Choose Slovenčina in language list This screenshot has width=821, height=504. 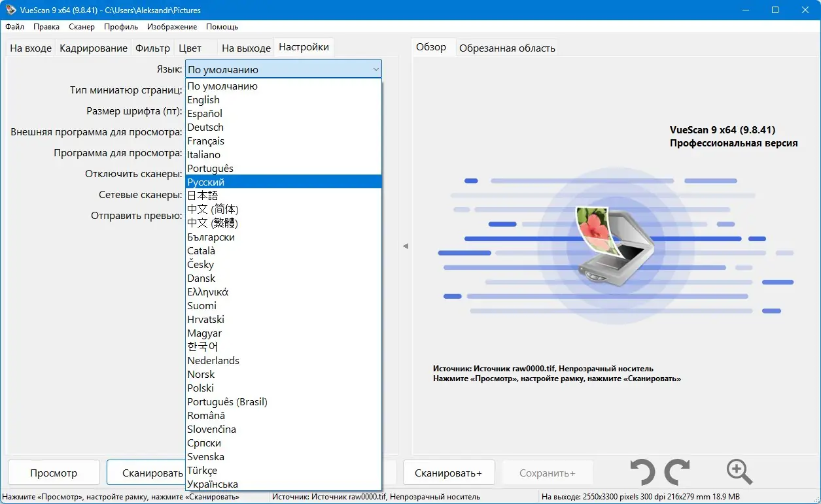283,429
